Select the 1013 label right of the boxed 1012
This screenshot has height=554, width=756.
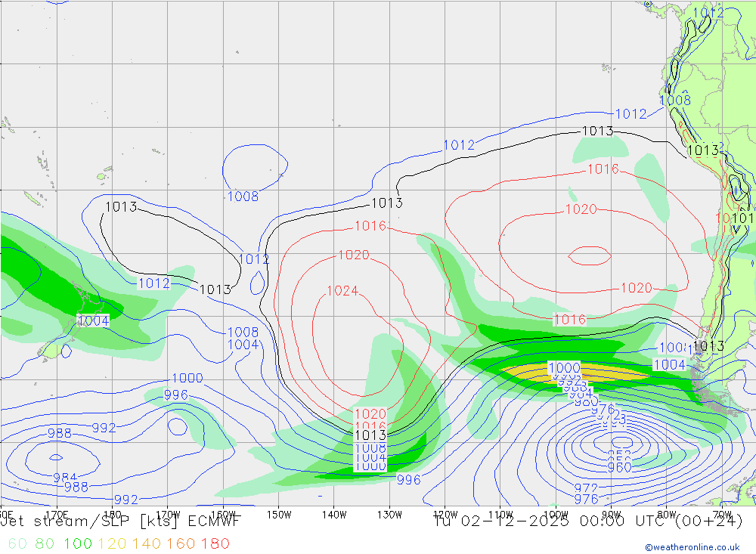pos(215,289)
